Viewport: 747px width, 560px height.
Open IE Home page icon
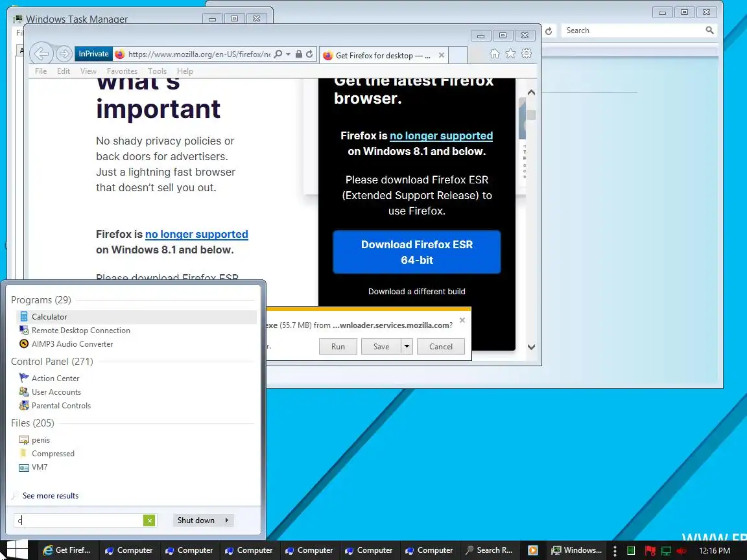(495, 53)
